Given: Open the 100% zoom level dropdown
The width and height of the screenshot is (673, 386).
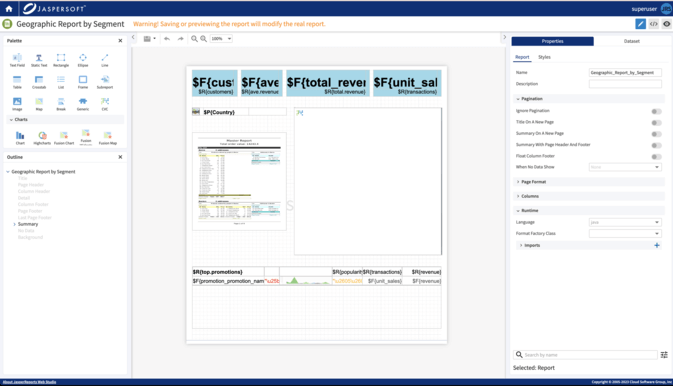Looking at the screenshot, I should pyautogui.click(x=221, y=39).
